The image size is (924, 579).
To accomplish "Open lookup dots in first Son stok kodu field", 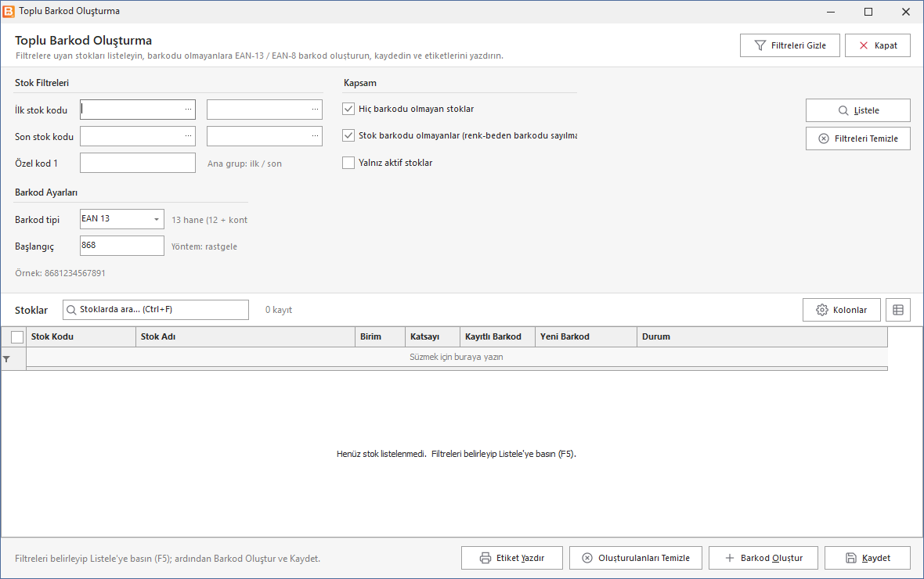I will tap(188, 136).
